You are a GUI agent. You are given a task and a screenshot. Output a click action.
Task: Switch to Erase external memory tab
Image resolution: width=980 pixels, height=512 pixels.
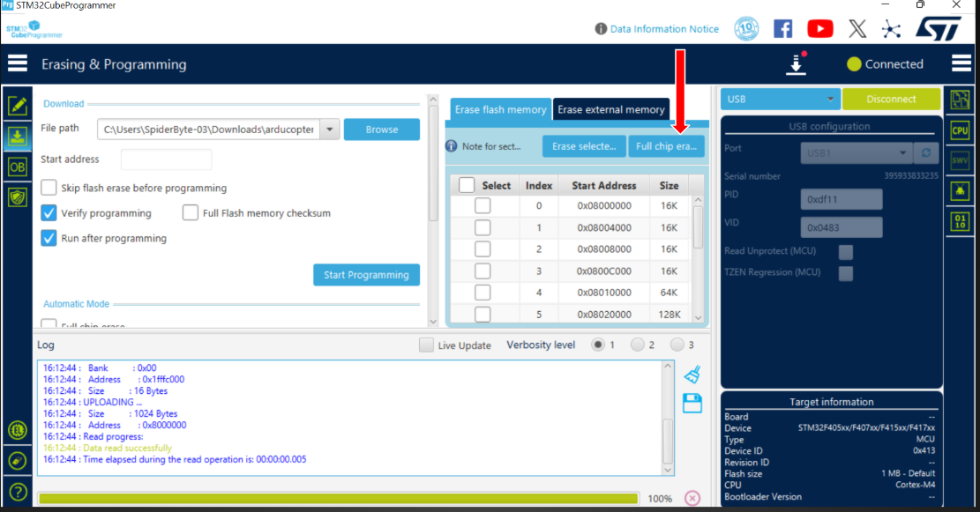[610, 109]
